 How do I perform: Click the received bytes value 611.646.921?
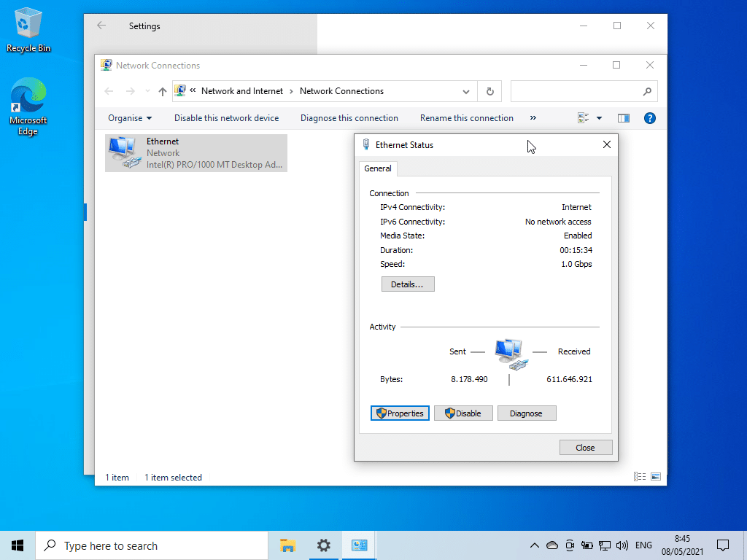(x=569, y=379)
